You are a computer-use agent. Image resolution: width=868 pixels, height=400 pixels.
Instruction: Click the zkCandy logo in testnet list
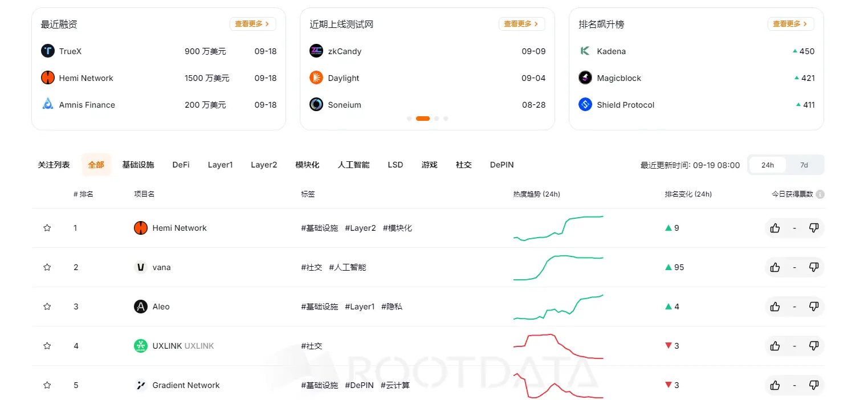point(316,51)
